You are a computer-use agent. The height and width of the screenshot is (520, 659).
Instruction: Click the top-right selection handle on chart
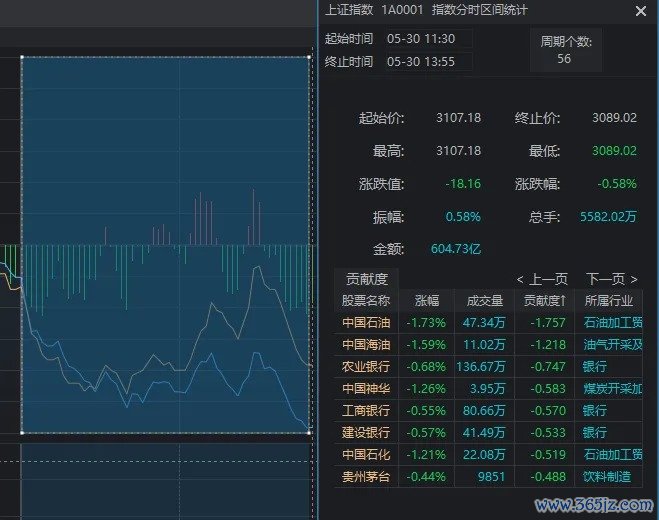[309, 57]
